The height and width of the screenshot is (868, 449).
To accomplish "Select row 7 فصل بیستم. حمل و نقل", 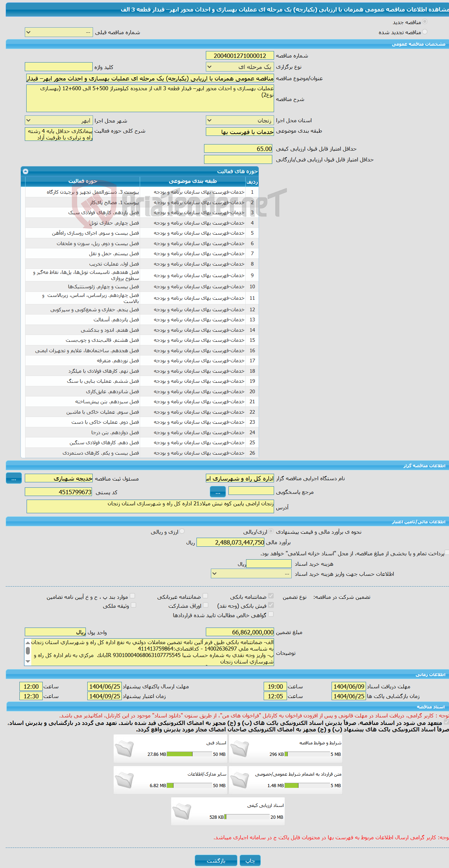I will pos(142,253).
